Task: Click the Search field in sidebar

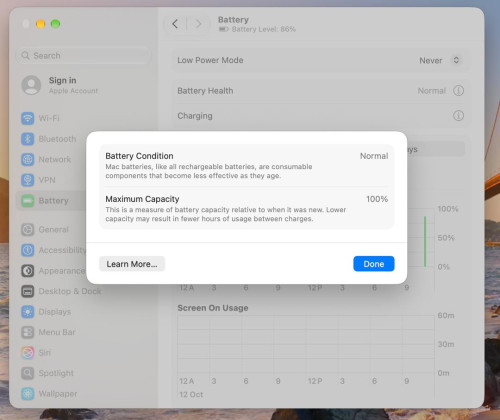Action: 83,55
